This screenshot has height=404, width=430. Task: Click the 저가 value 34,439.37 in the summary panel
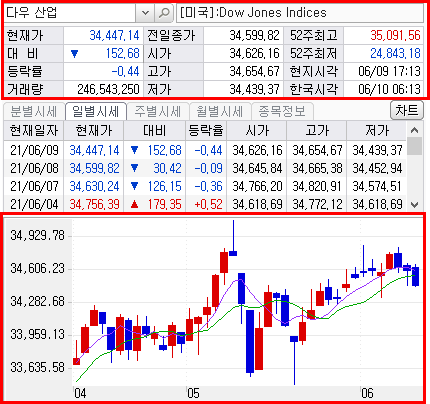click(x=254, y=89)
